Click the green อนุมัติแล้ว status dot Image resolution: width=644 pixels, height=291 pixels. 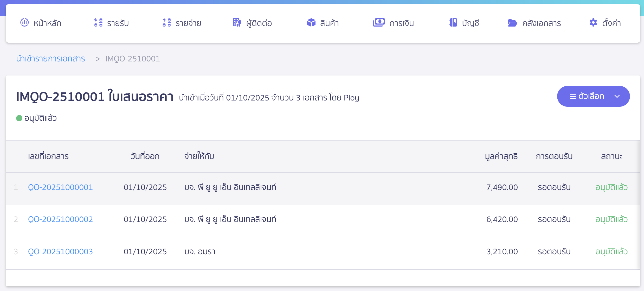[19, 118]
